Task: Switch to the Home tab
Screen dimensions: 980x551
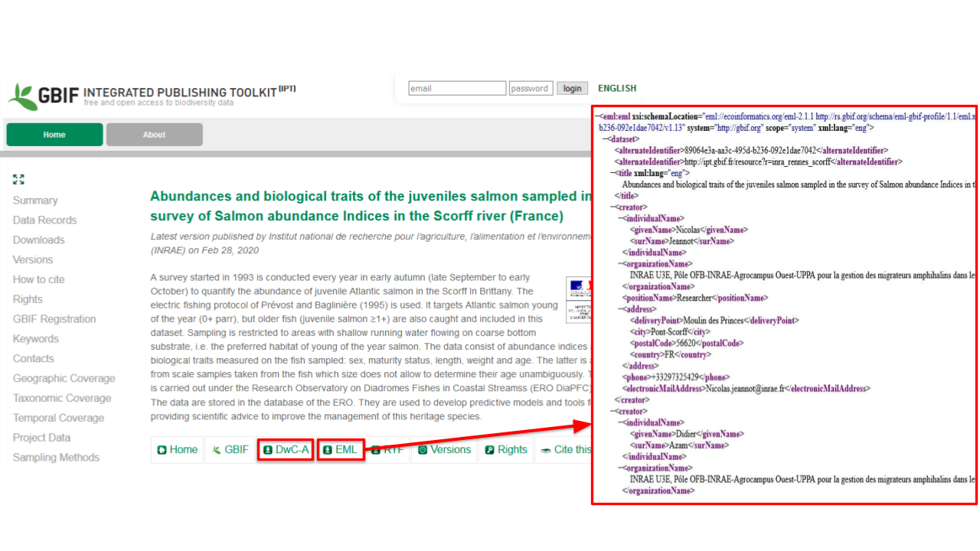Action: tap(54, 135)
